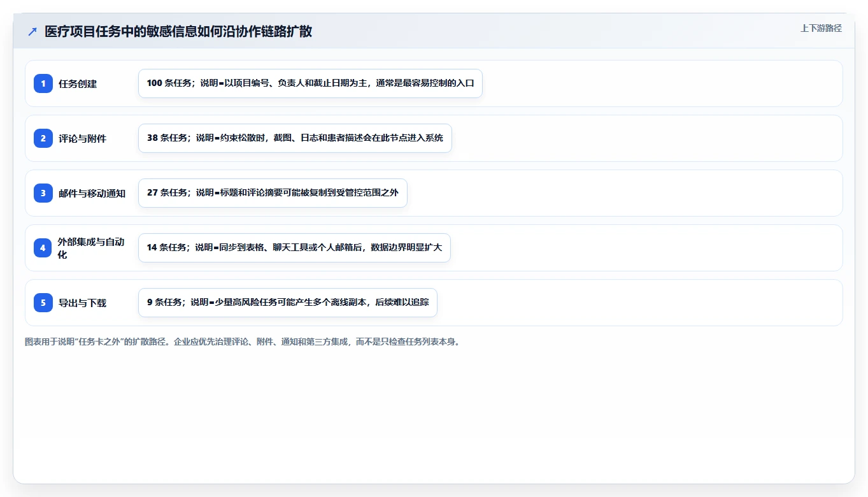Screen dimensions: 868x497
Task: Open the 27 条任务 description box
Action: coord(273,193)
